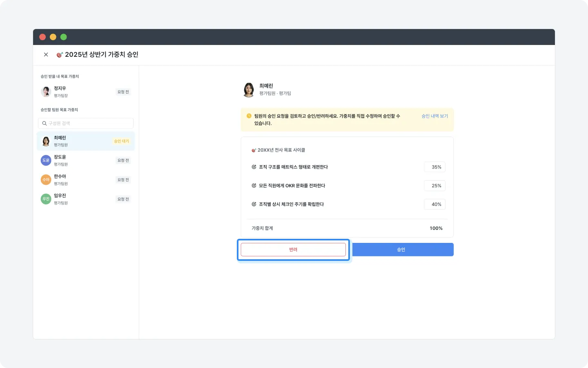This screenshot has width=588, height=368.
Task: Click the 100% weight total value
Action: [436, 228]
